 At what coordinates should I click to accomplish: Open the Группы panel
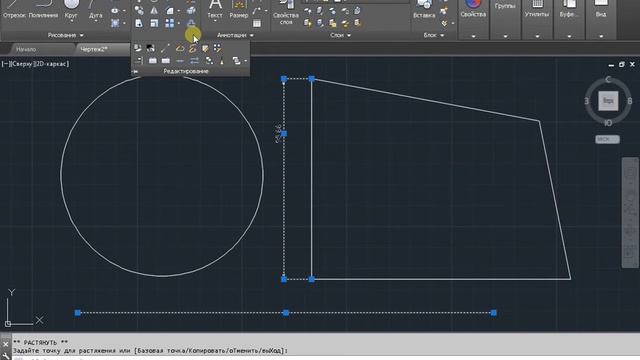[x=505, y=20]
